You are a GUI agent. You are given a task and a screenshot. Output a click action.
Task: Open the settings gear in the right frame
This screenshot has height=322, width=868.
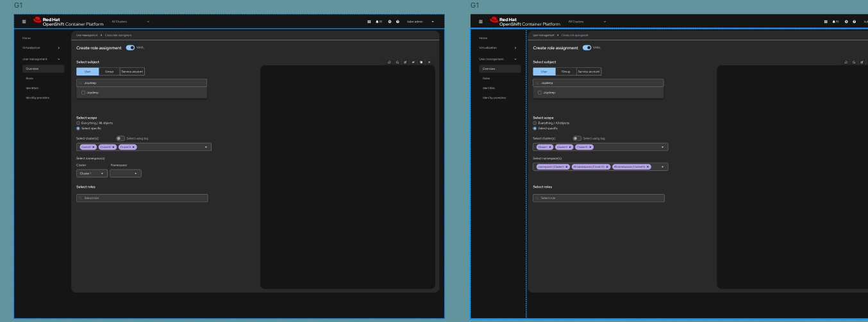tap(846, 22)
